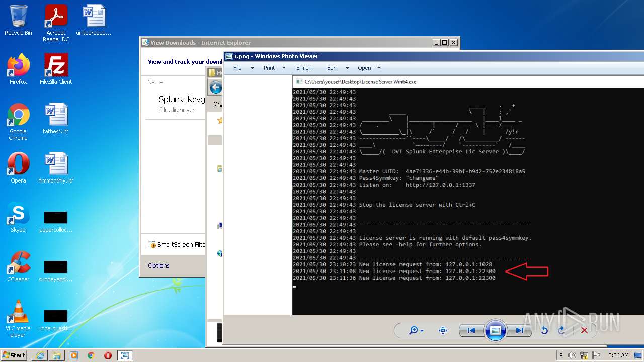Show hidden tray icons
Viewport: 644px width, 362px height.
pos(561,355)
